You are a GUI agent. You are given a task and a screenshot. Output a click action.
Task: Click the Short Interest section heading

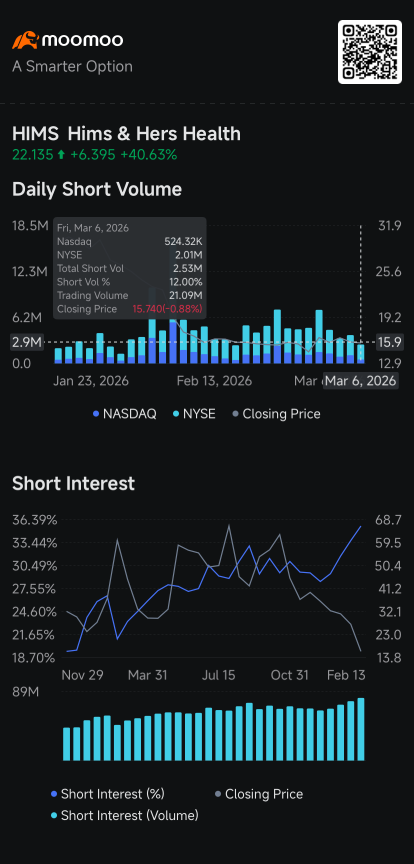[x=73, y=483]
